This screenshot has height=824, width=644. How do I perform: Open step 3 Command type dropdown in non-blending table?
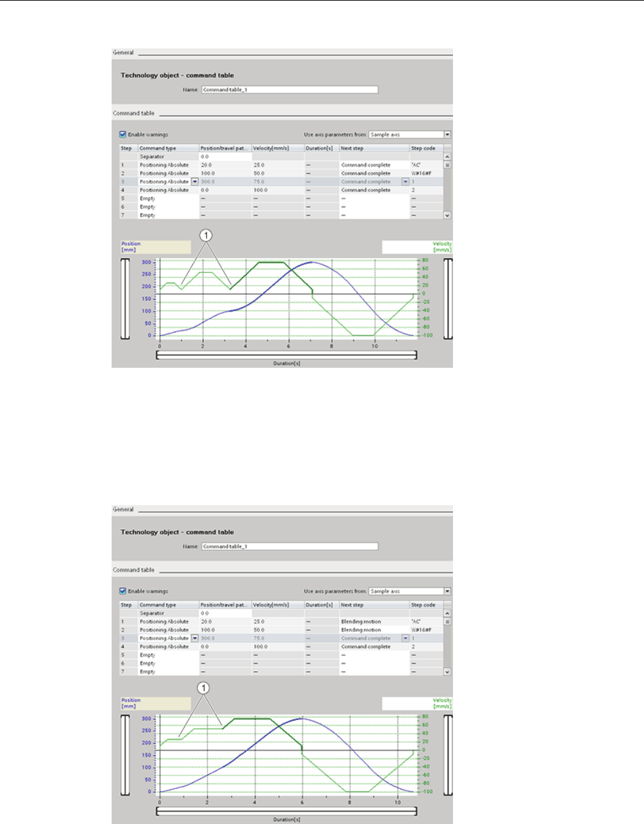pyautogui.click(x=195, y=182)
